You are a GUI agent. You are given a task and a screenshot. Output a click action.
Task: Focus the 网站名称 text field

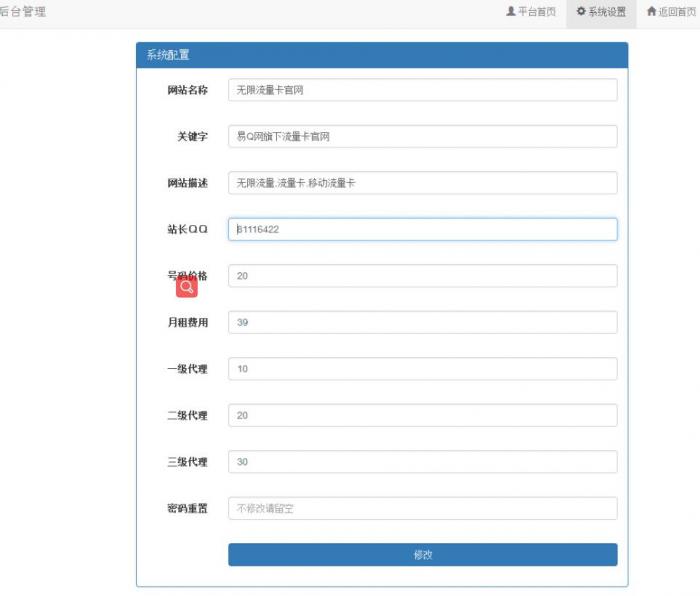coord(422,90)
